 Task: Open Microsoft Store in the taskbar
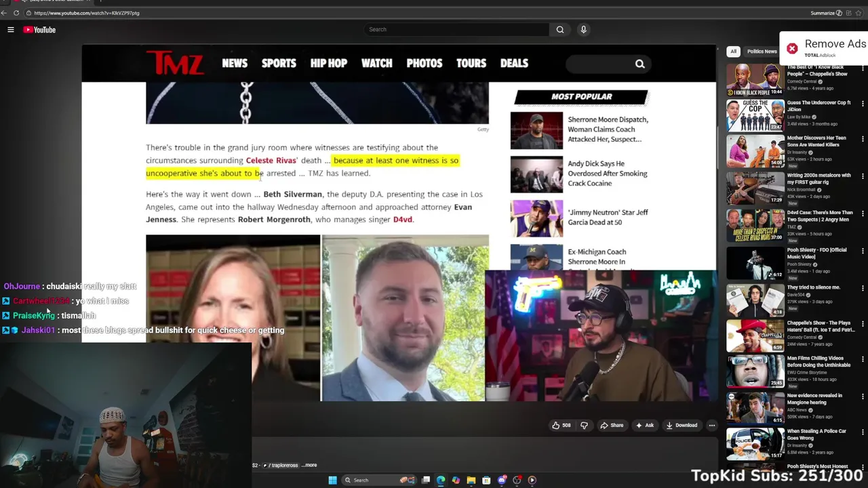[486, 481]
